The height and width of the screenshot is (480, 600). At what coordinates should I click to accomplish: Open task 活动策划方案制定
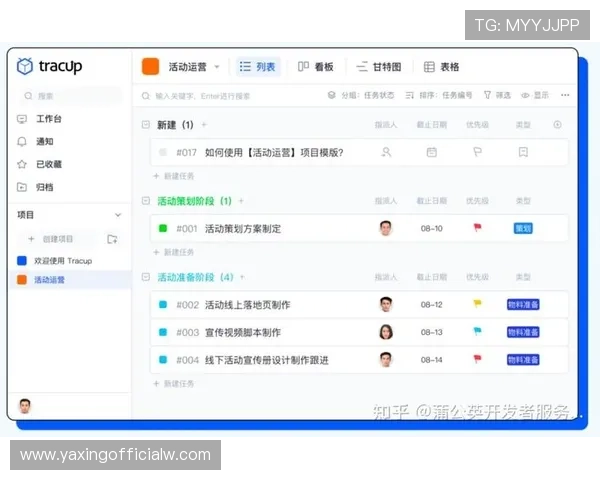(x=243, y=229)
